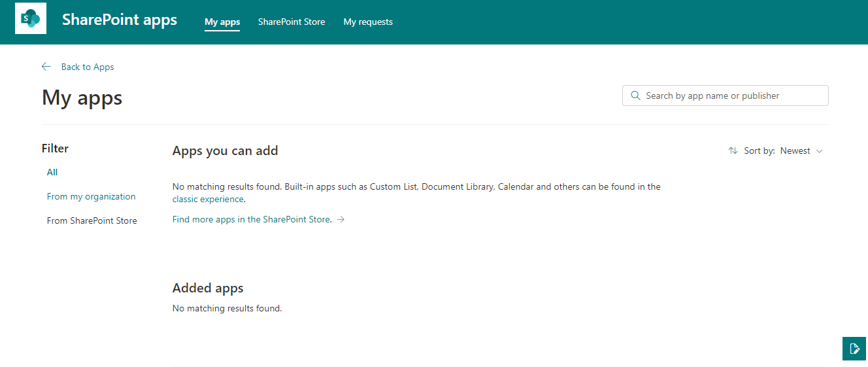Click the back arrow icon
868x367 pixels.
pos(46,67)
